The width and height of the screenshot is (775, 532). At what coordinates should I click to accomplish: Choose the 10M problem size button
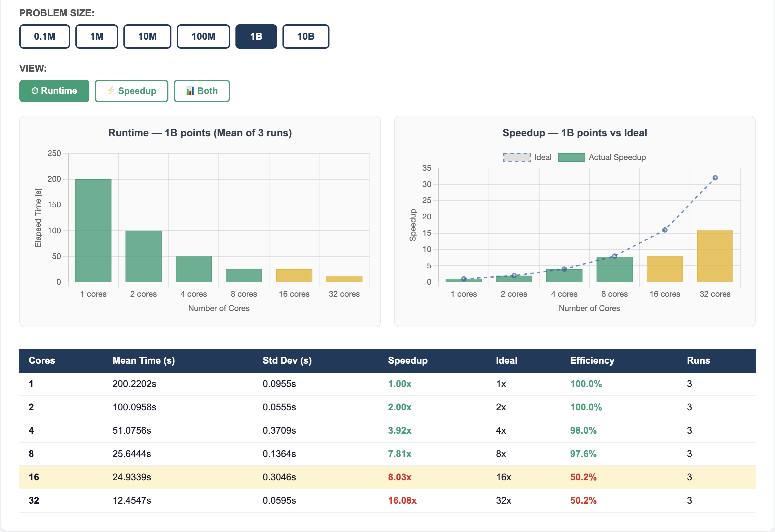[x=147, y=36]
